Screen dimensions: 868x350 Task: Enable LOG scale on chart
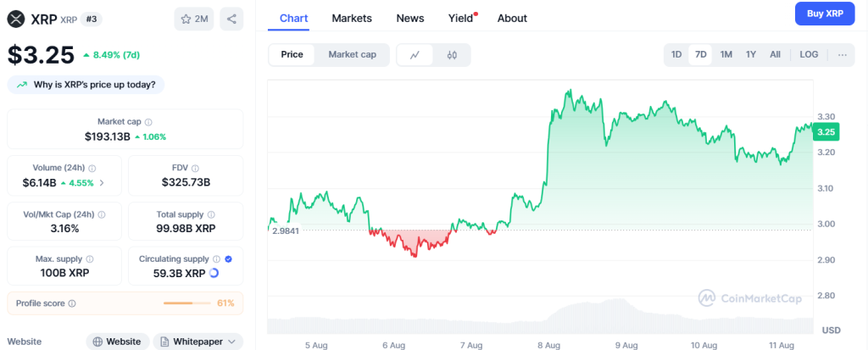click(x=809, y=55)
